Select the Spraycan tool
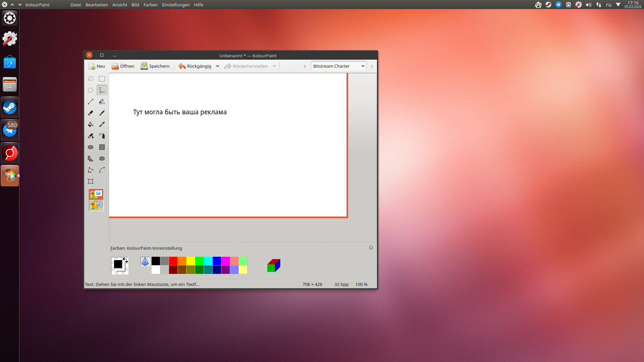Viewport: 644px width, 362px height. tap(102, 136)
